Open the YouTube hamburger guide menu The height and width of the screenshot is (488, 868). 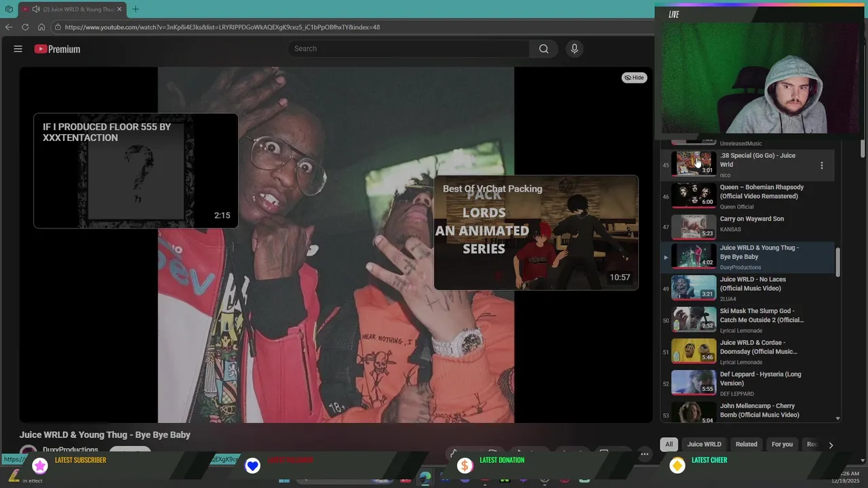(x=18, y=49)
